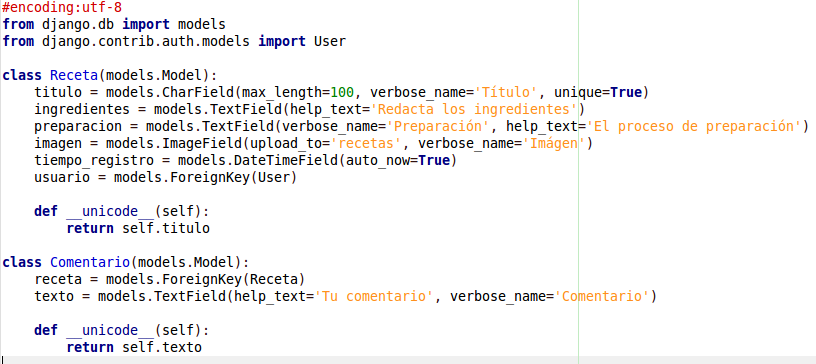Click 'return self.texto' line

click(134, 347)
